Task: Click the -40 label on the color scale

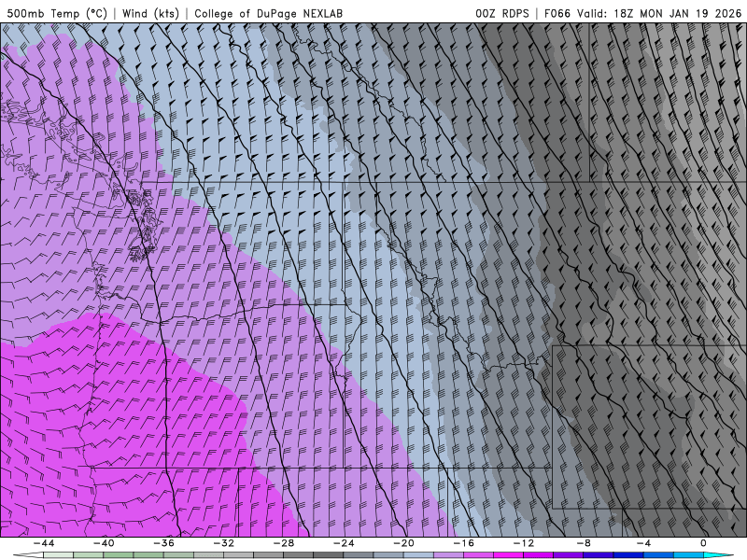Action: 104,543
